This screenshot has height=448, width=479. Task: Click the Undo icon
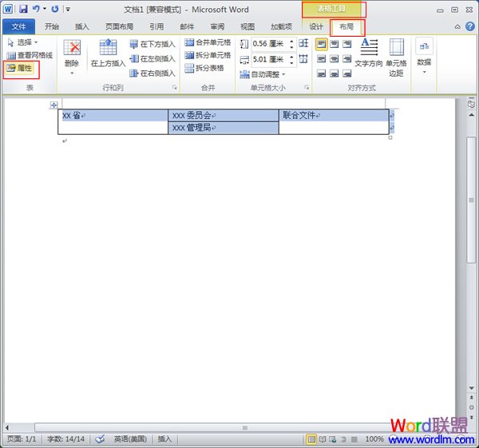[x=36, y=9]
